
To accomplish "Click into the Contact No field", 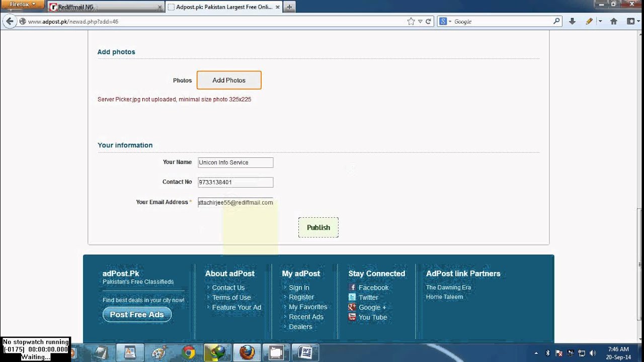I will pos(235,182).
